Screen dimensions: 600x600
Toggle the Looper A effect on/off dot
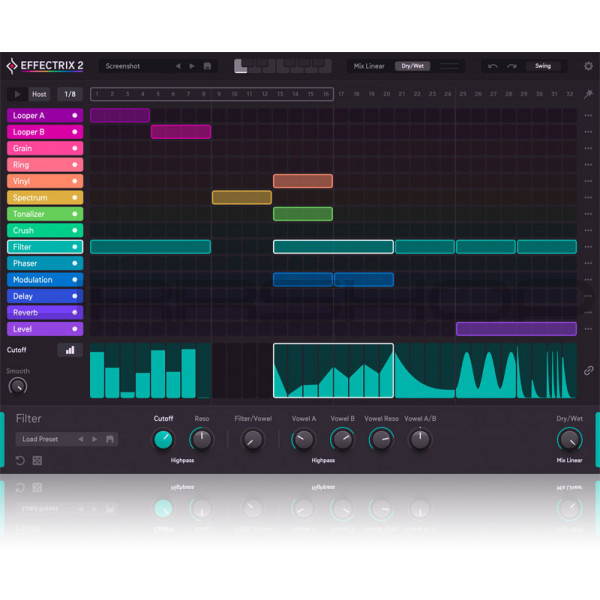[74, 116]
